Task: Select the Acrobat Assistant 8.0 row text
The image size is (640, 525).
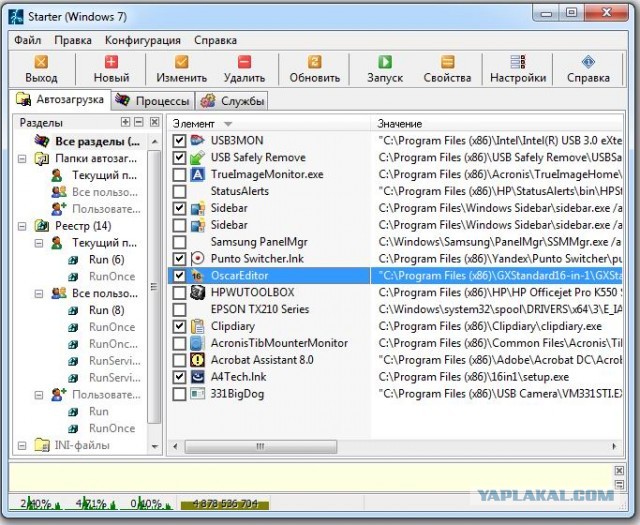Action: (262, 360)
